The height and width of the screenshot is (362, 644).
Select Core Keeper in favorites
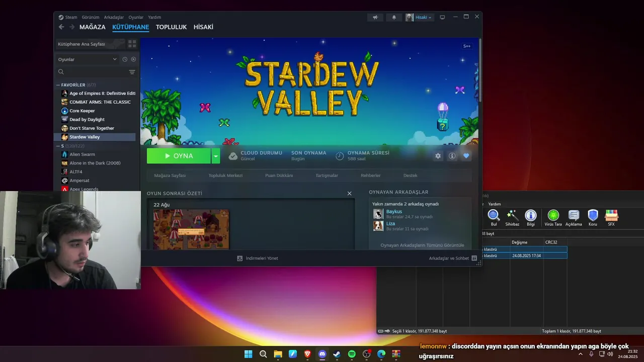click(x=82, y=111)
